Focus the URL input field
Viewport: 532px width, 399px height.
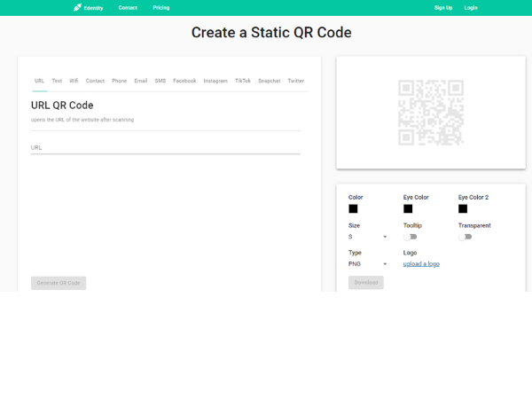tap(166, 147)
